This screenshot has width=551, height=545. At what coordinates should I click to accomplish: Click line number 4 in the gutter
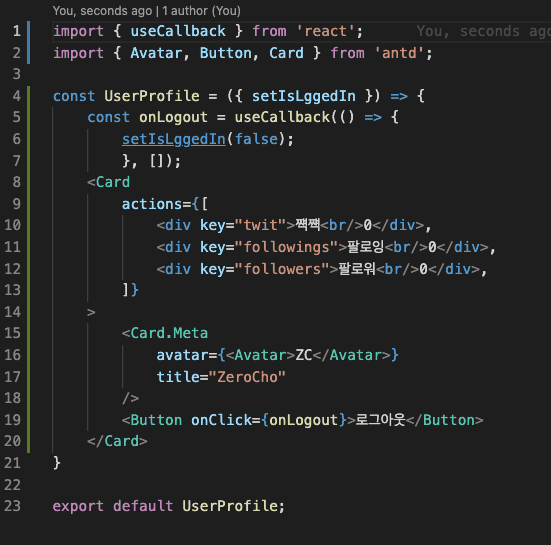[x=17, y=96]
